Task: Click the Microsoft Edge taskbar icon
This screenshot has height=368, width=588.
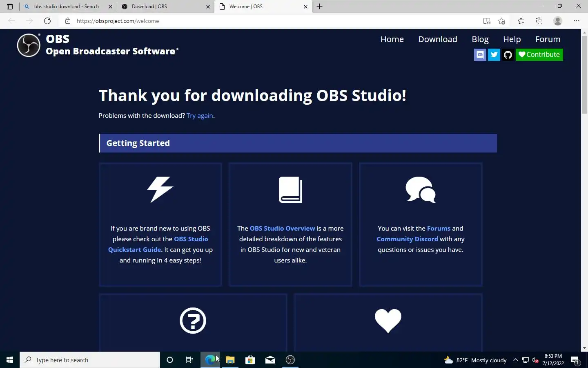Action: click(210, 360)
